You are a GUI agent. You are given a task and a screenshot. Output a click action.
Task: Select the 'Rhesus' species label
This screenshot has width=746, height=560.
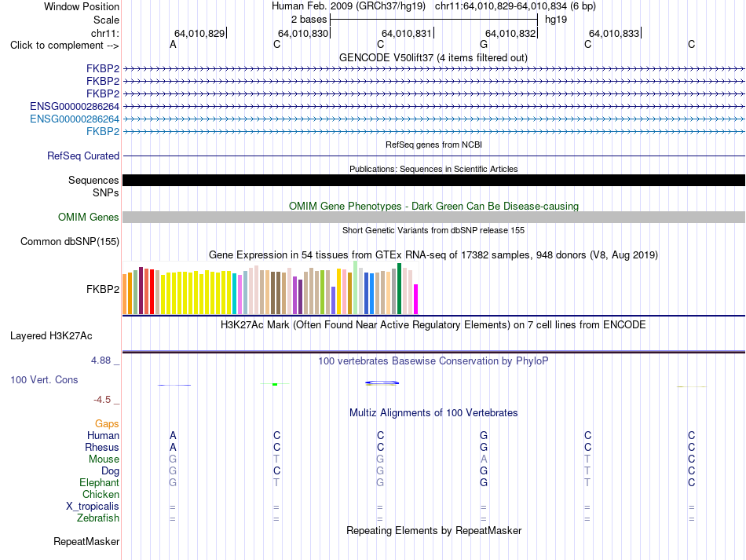click(102, 447)
